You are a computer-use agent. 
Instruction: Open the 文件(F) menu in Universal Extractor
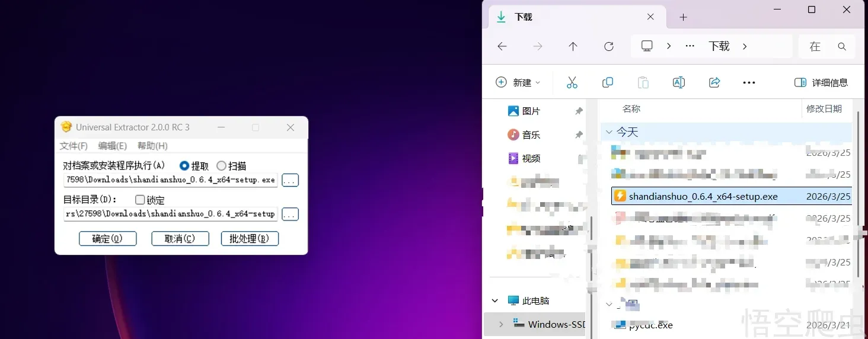click(x=74, y=146)
